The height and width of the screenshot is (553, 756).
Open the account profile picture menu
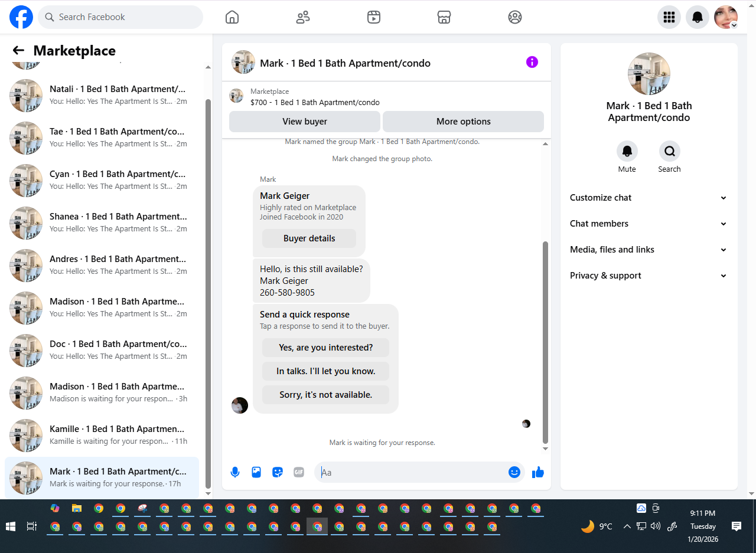tap(726, 17)
